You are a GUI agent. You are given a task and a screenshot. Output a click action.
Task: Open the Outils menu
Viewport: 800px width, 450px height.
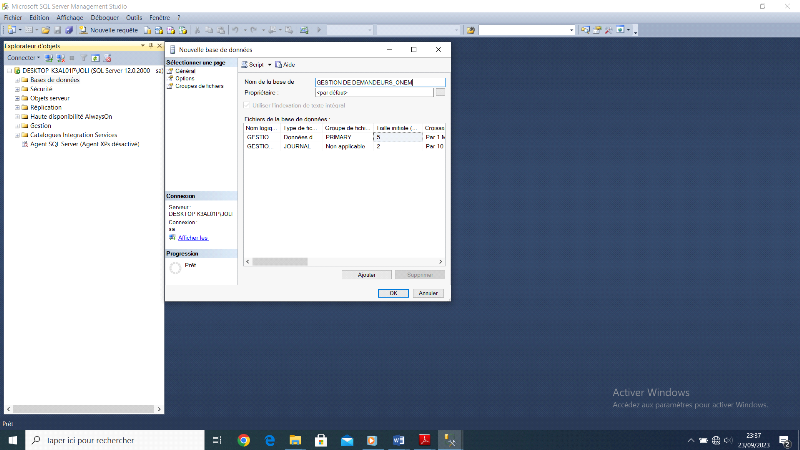(134, 17)
